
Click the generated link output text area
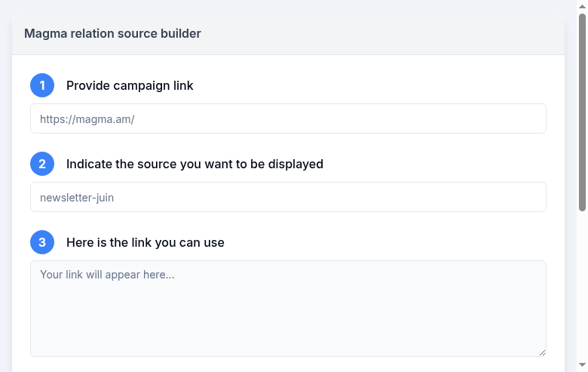click(288, 309)
